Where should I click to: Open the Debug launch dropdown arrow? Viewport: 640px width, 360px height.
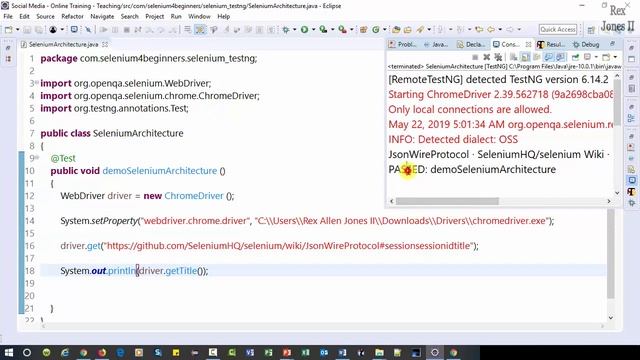pyautogui.click(x=294, y=29)
